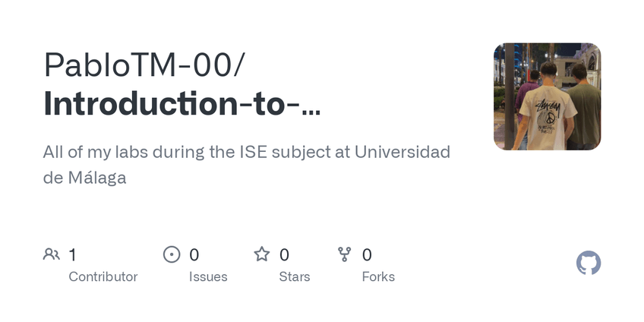
Task: Click the forks count "0"
Action: point(367,254)
